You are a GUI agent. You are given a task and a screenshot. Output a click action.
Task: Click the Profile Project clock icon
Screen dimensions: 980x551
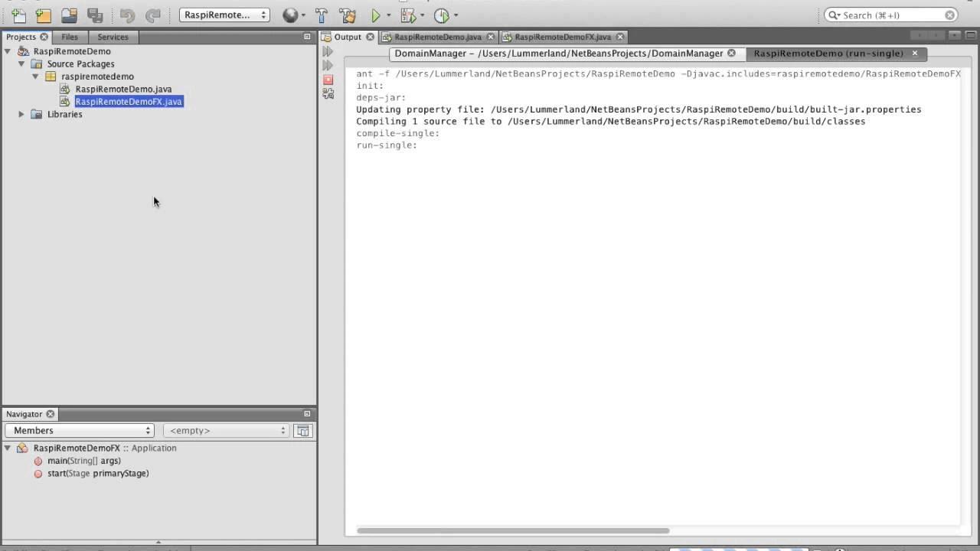(442, 15)
